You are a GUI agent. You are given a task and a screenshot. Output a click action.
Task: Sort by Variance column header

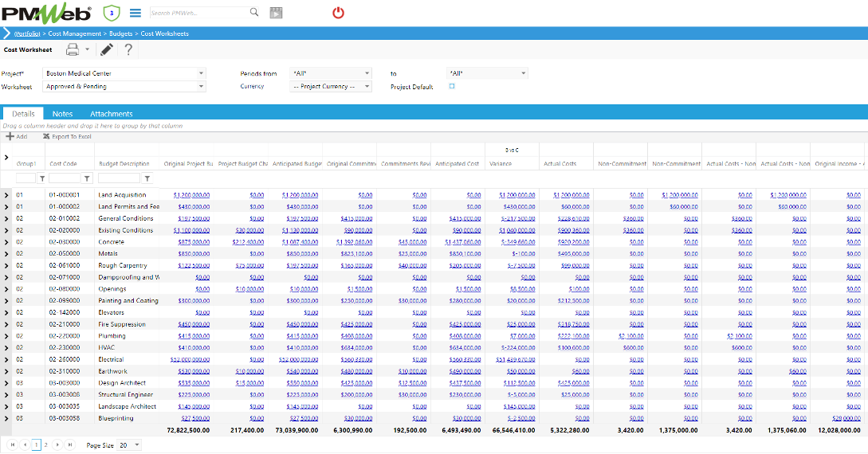click(x=501, y=164)
